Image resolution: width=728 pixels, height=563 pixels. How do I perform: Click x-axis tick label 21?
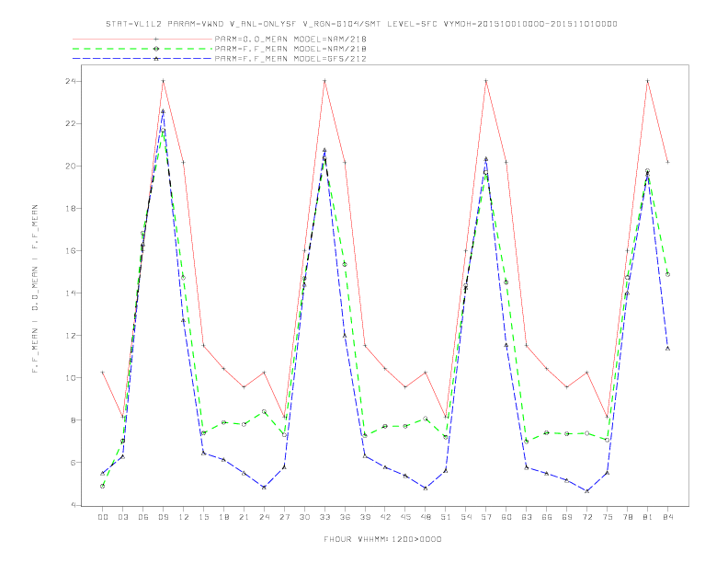[x=244, y=517]
